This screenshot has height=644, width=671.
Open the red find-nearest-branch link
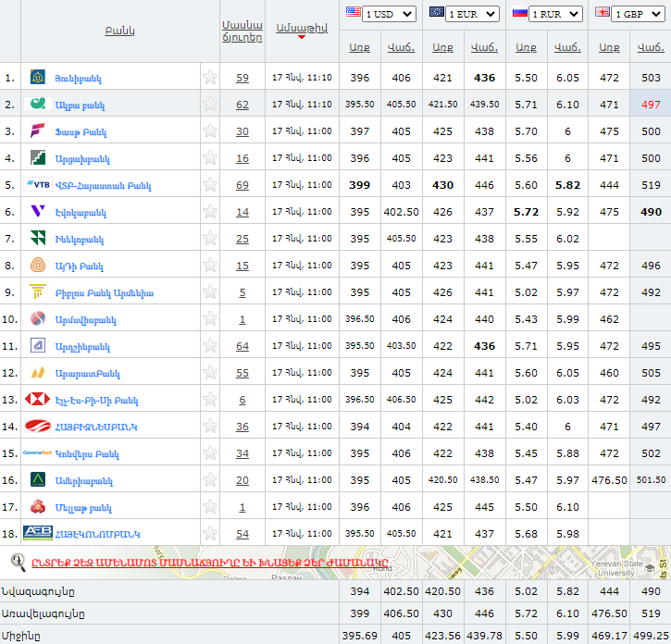click(210, 563)
